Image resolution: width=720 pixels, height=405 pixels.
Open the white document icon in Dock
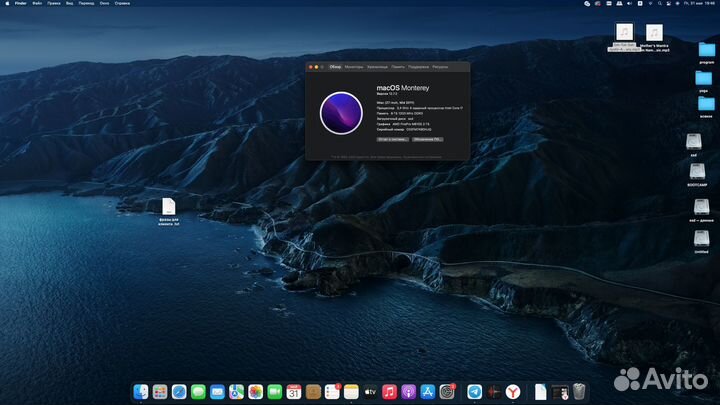540,392
